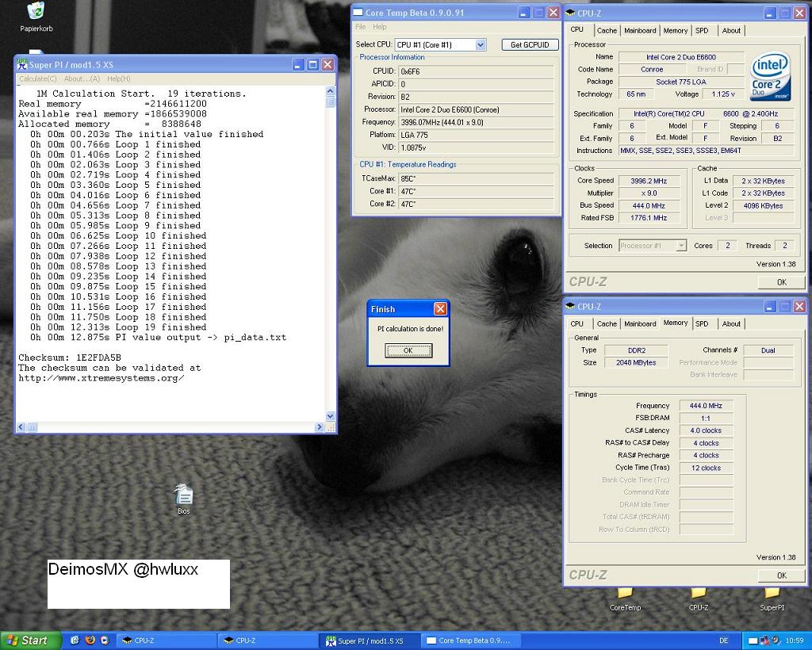Viewport: 812px width, 650px height.
Task: Click the second system tray icon
Action: click(x=764, y=640)
